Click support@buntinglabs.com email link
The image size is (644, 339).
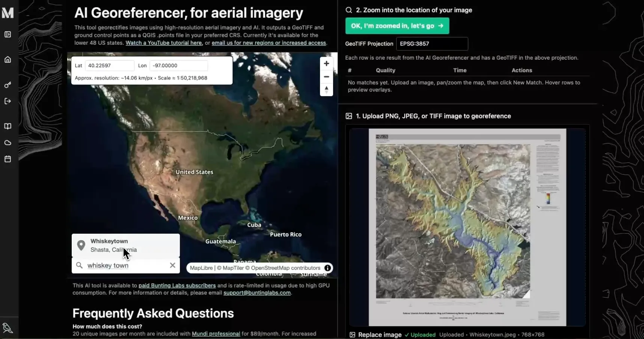click(257, 293)
